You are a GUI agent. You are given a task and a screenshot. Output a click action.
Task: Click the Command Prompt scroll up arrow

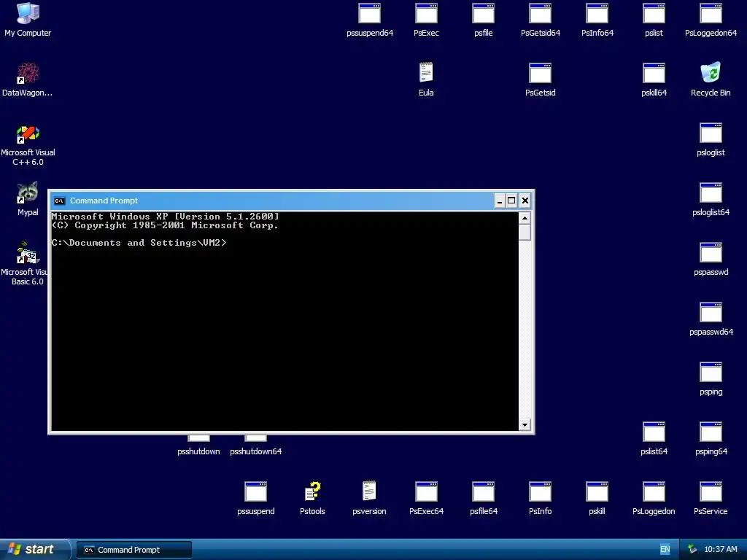525,218
